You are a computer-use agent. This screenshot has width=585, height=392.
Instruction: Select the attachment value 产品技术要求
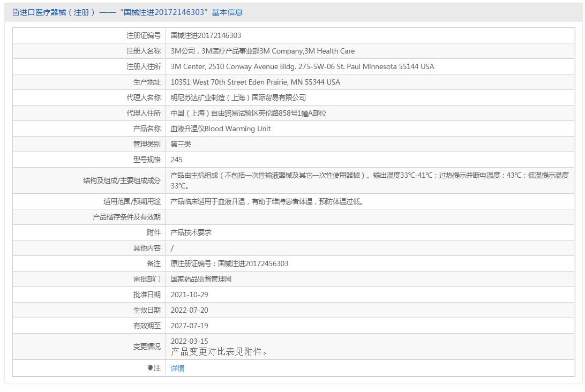(x=191, y=232)
